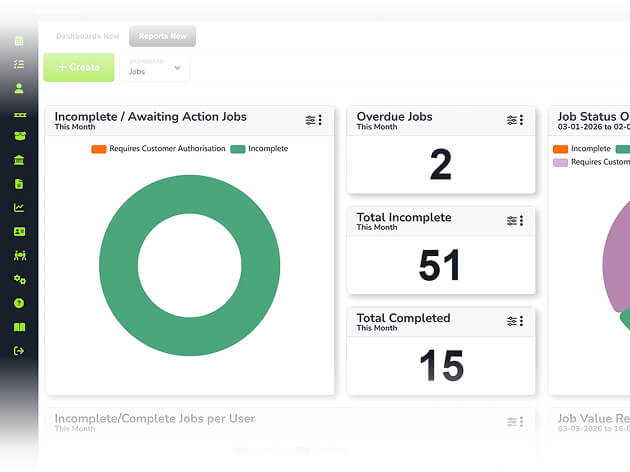630x472 pixels.
Task: Click the Requires Customer Authorisation legend label
Action: click(167, 149)
